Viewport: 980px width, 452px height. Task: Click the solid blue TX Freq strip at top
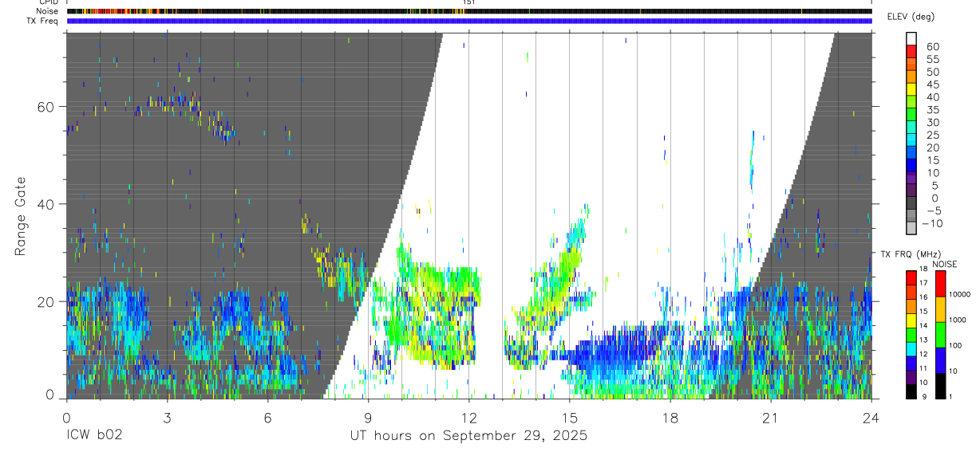[469, 21]
